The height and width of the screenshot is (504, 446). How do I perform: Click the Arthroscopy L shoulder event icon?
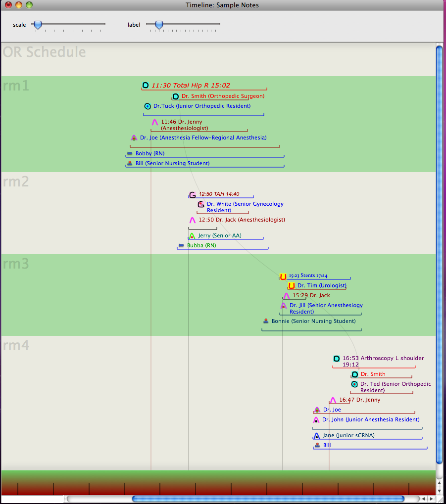coord(337,359)
